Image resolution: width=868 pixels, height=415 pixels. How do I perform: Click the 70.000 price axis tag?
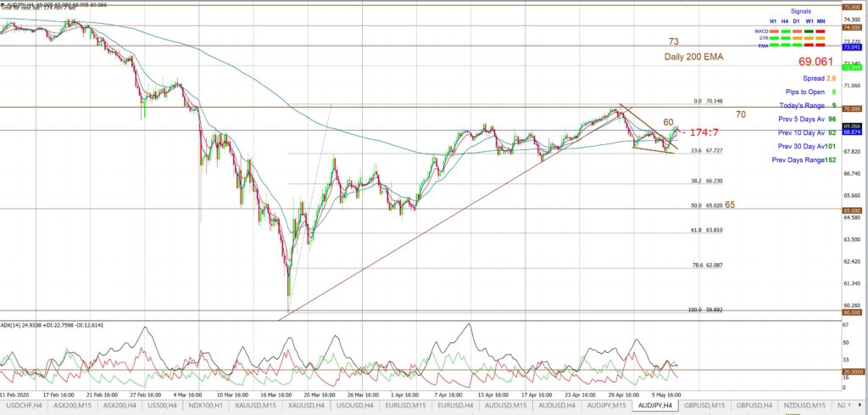pyautogui.click(x=851, y=109)
